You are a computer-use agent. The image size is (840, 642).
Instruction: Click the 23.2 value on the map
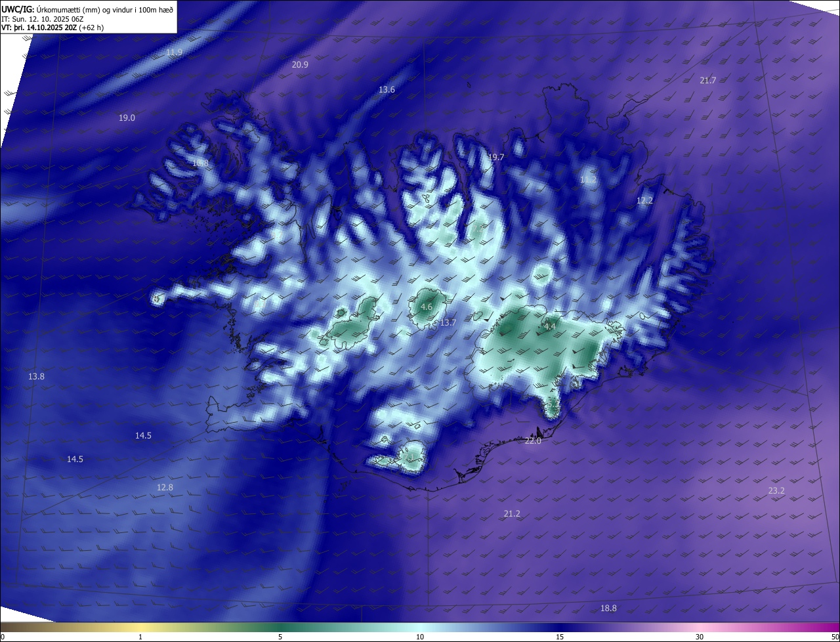[x=776, y=491]
